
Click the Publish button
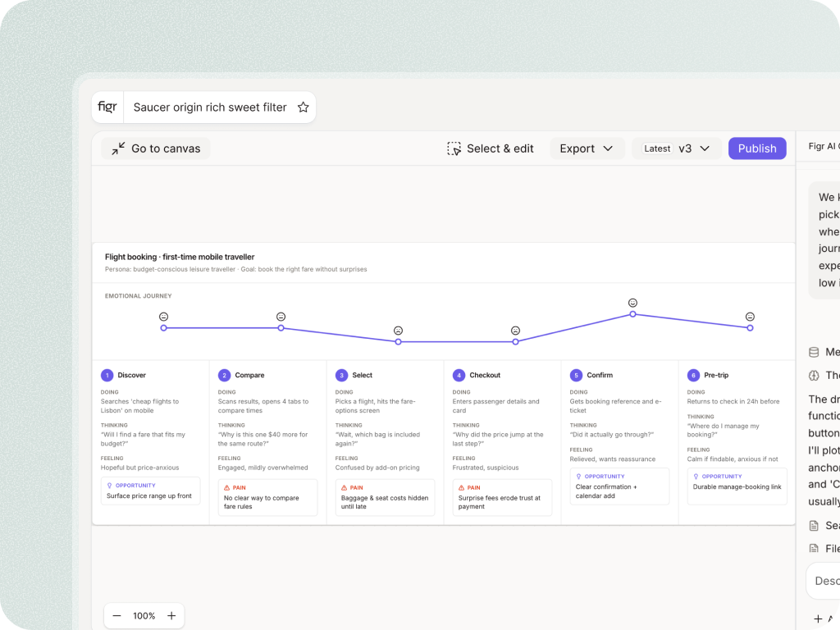click(x=757, y=148)
